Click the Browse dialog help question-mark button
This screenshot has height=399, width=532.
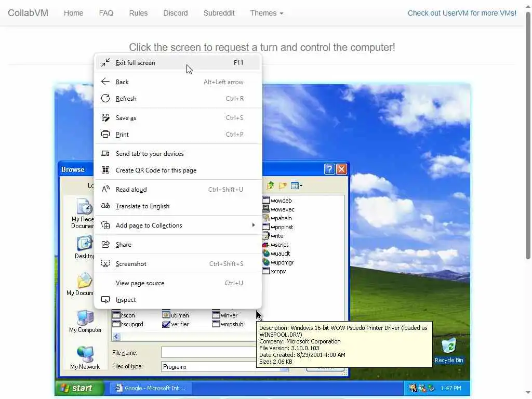329,169
